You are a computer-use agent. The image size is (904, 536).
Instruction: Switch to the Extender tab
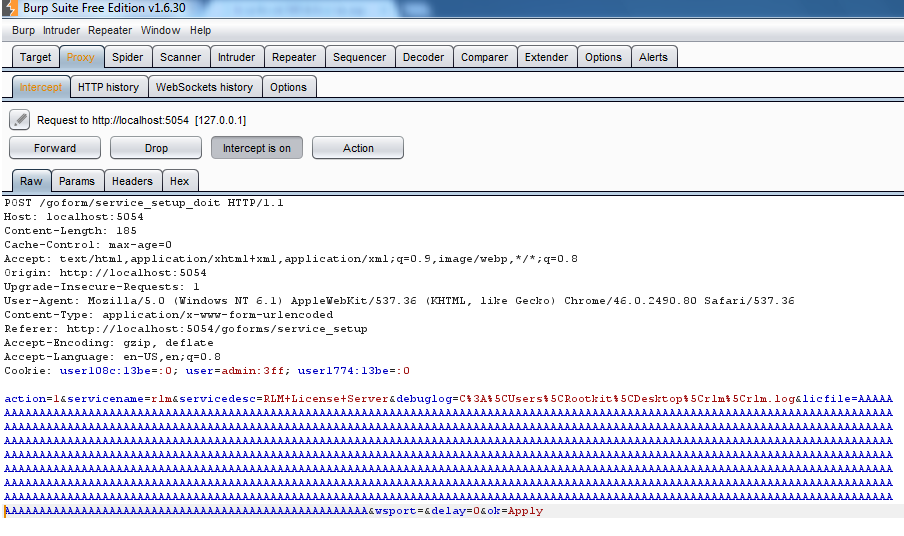point(546,57)
